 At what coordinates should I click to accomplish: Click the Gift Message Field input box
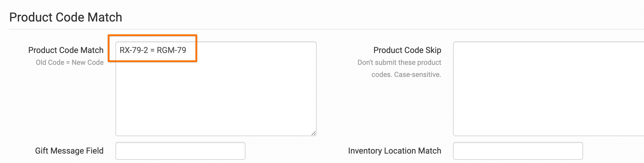180,151
